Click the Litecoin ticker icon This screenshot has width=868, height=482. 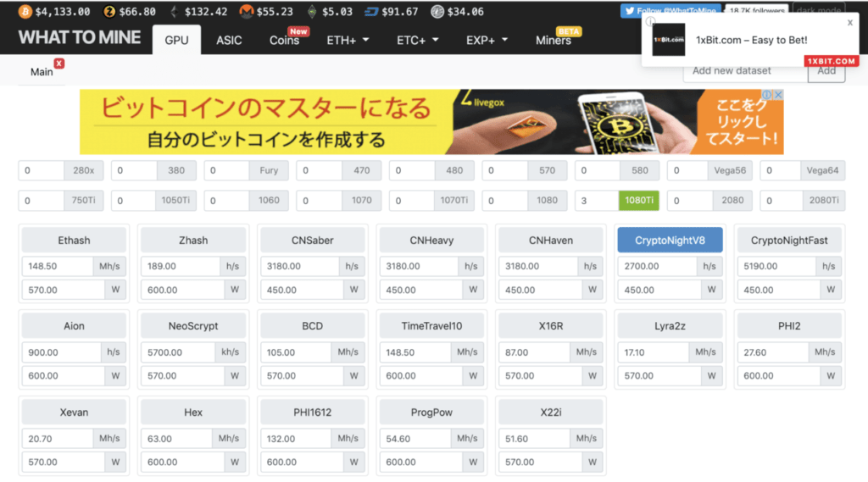(437, 12)
